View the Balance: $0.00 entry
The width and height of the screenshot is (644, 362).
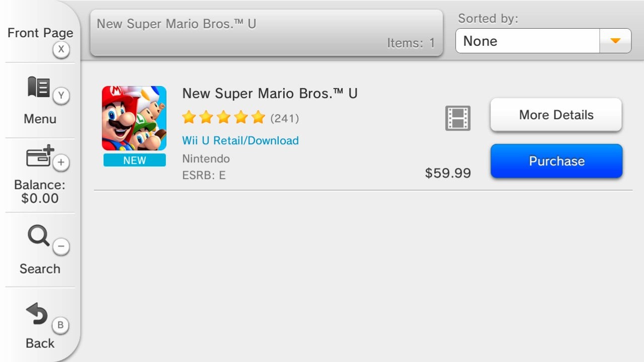click(x=40, y=192)
